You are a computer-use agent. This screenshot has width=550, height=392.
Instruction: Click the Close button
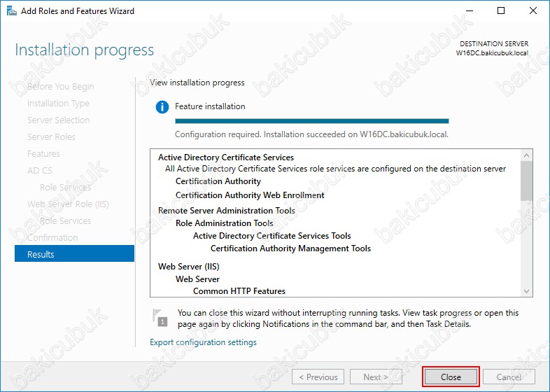point(451,377)
